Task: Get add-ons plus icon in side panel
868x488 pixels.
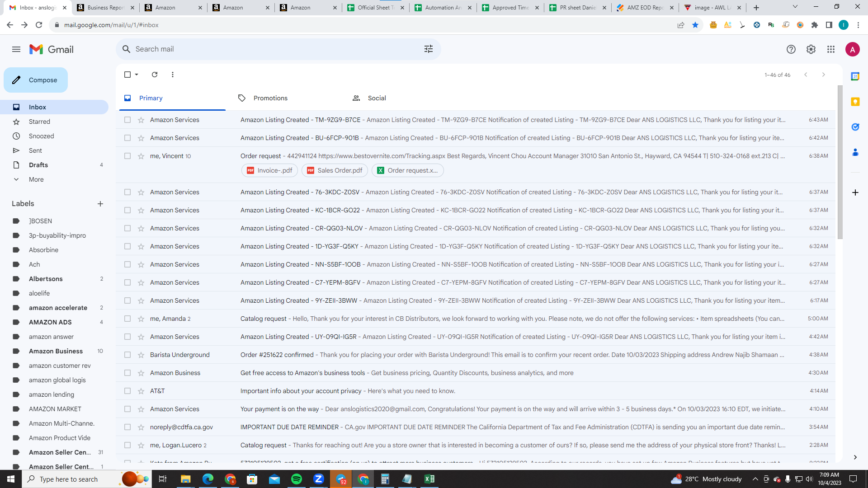Action: click(x=855, y=192)
